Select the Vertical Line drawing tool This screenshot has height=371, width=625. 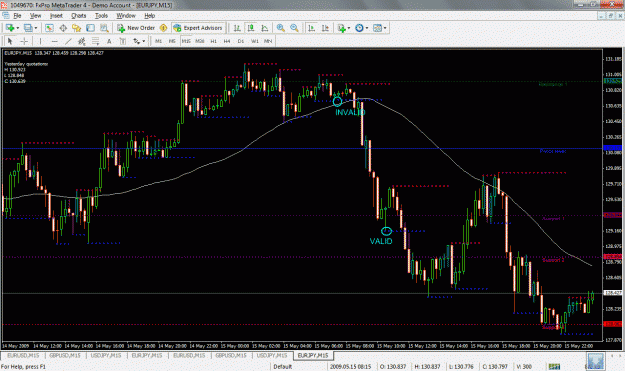(40, 41)
